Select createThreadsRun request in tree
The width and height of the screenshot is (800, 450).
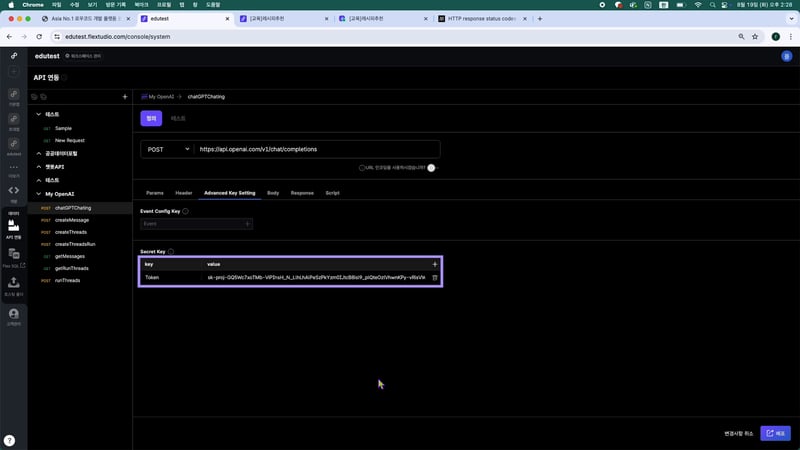(75, 244)
